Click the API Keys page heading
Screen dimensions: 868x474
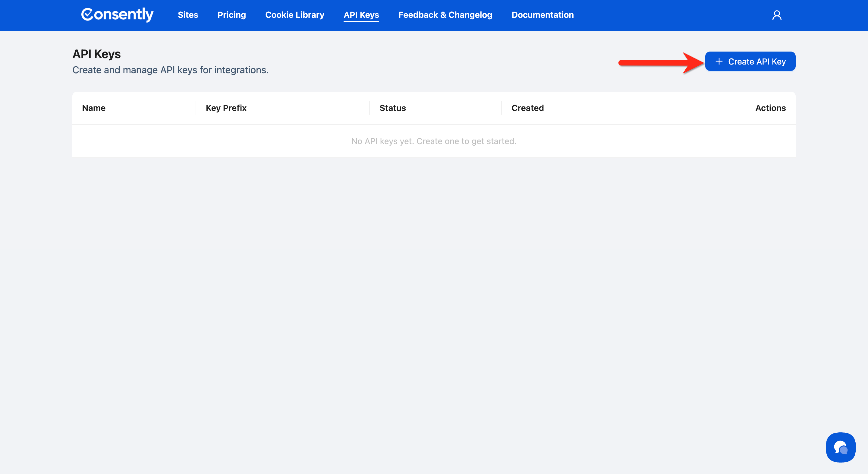[96, 54]
